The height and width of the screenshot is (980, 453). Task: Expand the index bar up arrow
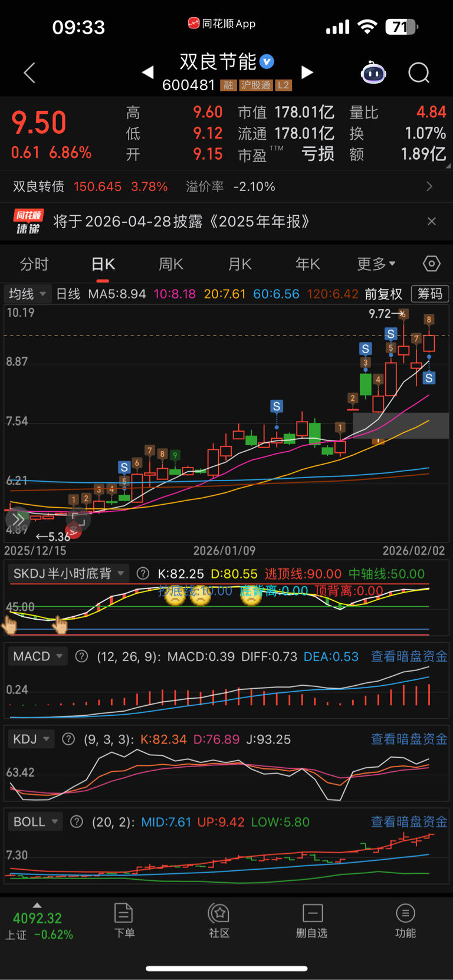(37, 905)
